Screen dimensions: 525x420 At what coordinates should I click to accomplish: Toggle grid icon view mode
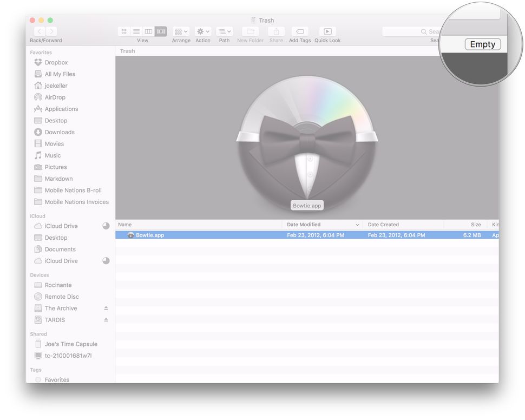click(x=123, y=31)
